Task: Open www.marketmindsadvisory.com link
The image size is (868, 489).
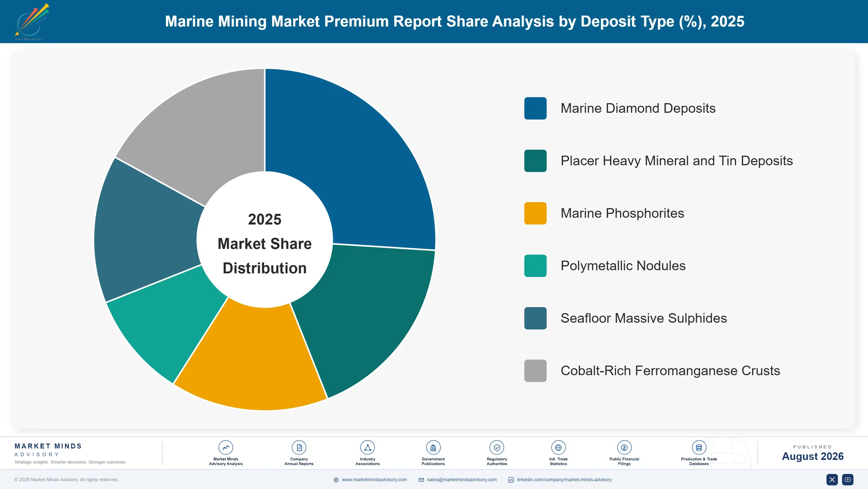Action: tap(374, 480)
